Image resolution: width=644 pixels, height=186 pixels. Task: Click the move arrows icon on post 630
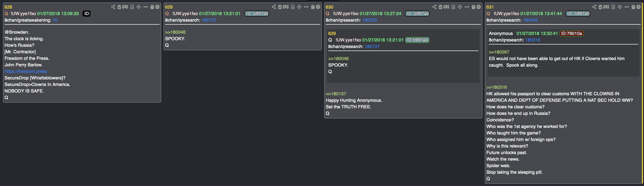click(x=460, y=7)
